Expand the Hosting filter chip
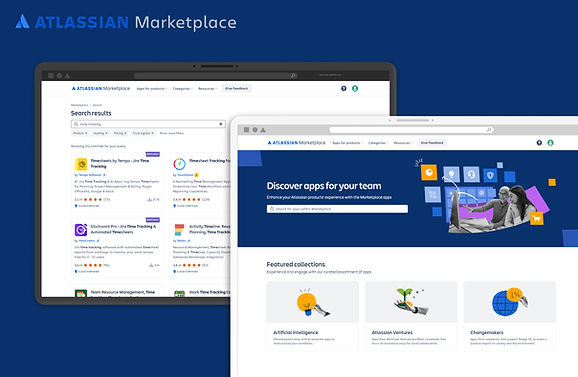Viewport: 578px width, 377px height. click(x=100, y=133)
